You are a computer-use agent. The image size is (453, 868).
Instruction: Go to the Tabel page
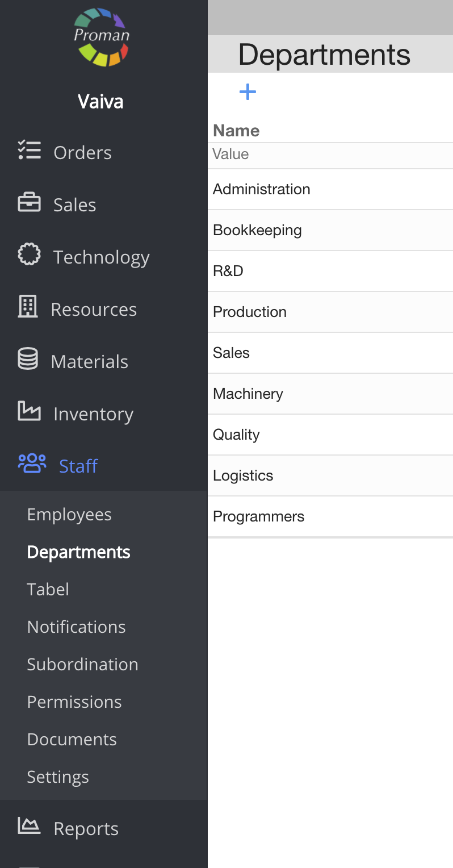(x=48, y=590)
